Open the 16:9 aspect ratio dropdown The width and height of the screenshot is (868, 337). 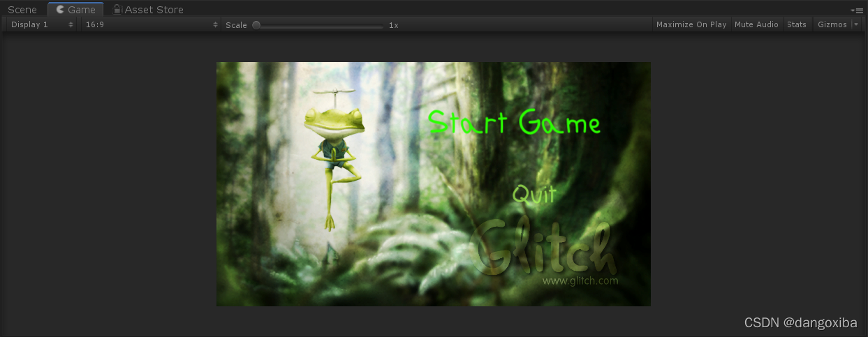pyautogui.click(x=151, y=24)
